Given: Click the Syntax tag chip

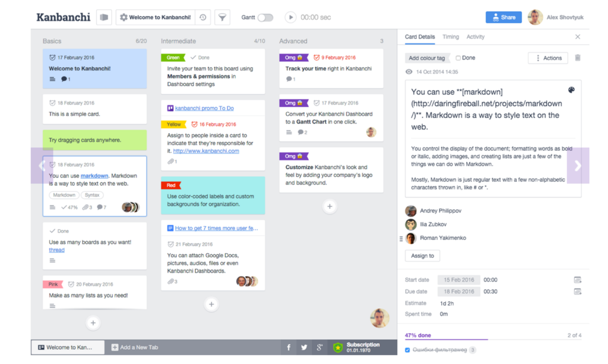Looking at the screenshot, I should (92, 195).
